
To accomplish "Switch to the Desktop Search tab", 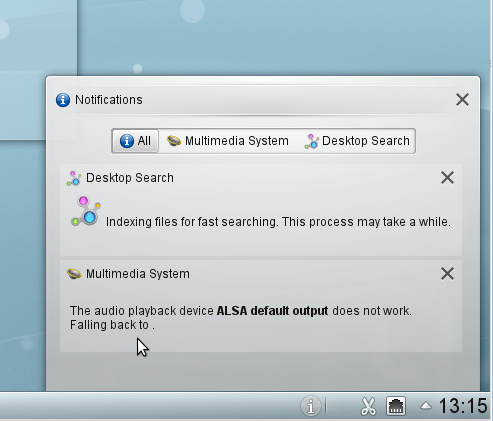I will pos(357,141).
